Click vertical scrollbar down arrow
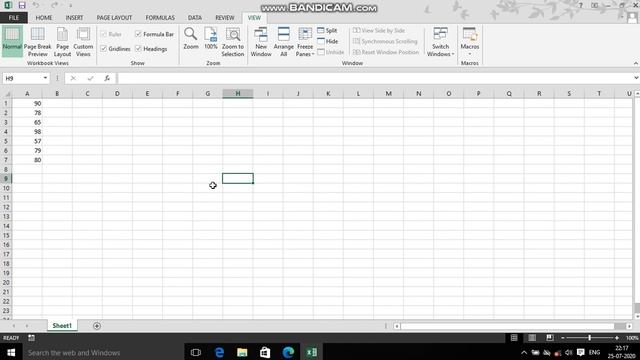This screenshot has width=640, height=360. click(x=637, y=316)
